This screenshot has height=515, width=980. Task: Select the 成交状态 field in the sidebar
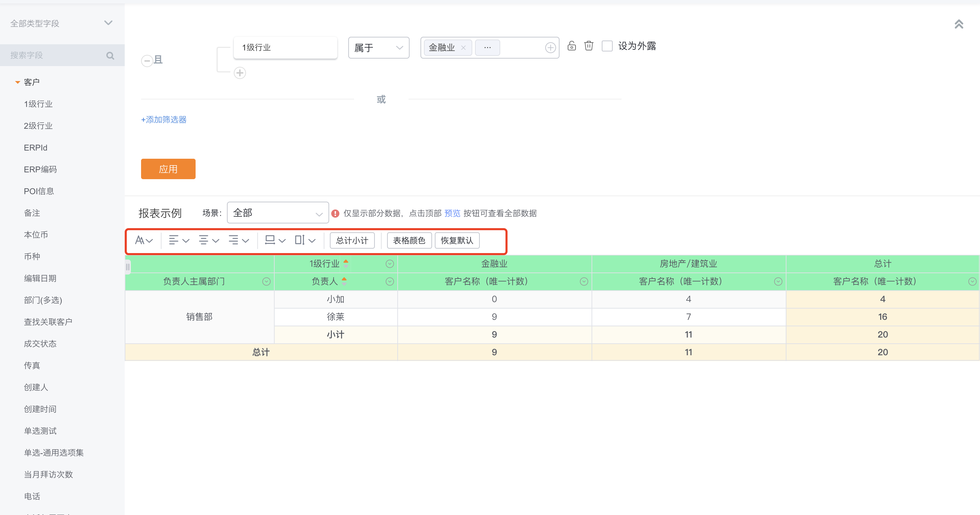coord(40,343)
